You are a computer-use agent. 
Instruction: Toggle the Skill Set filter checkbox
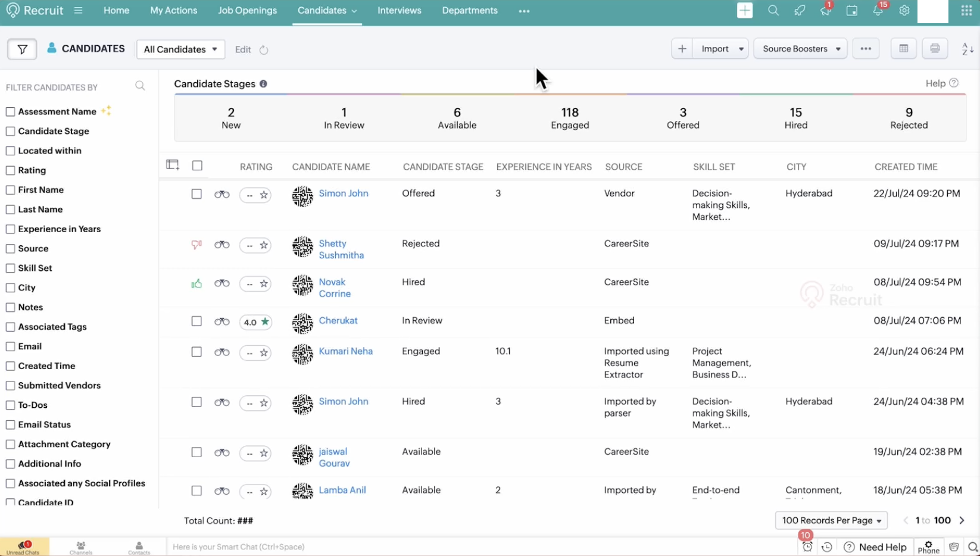(x=10, y=268)
